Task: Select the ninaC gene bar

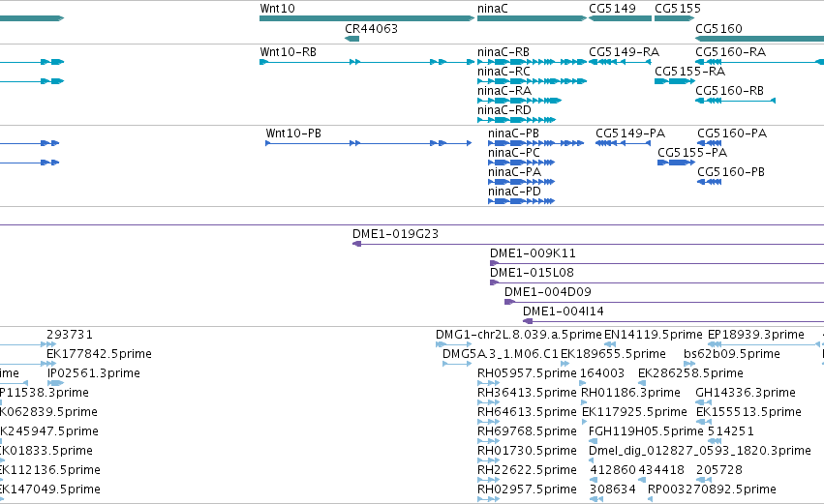Action: [532, 18]
